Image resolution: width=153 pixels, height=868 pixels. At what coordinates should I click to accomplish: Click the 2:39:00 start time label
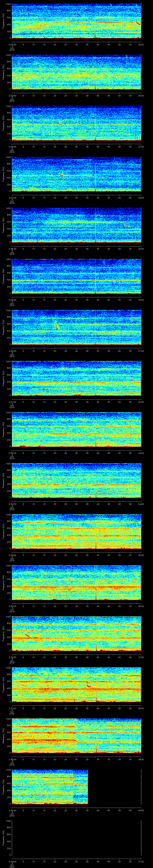point(12,810)
